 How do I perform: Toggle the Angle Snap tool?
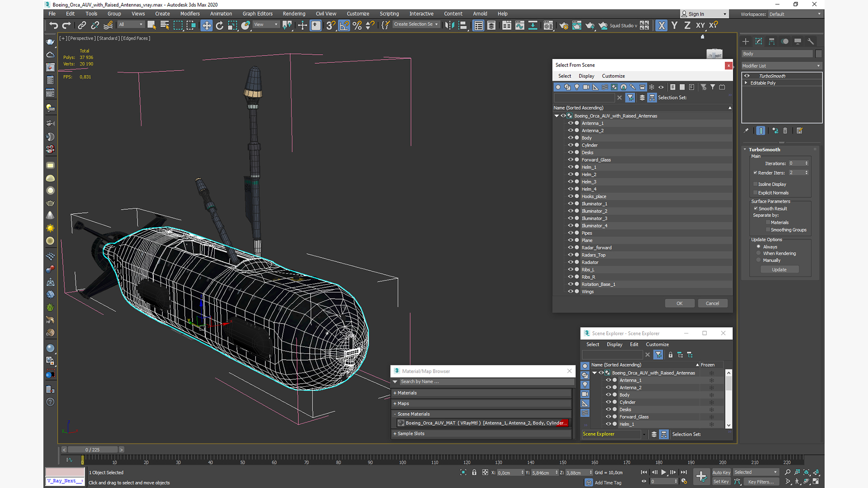(x=344, y=25)
